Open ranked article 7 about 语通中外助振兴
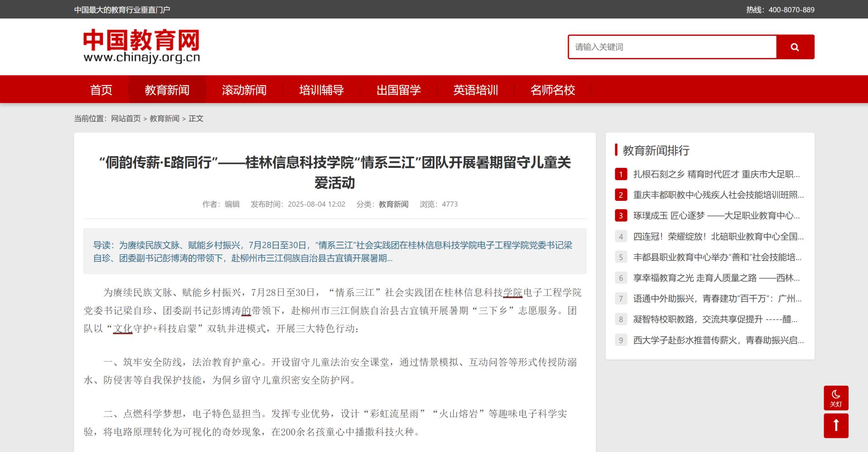Image resolution: width=868 pixels, height=452 pixels. [717, 299]
